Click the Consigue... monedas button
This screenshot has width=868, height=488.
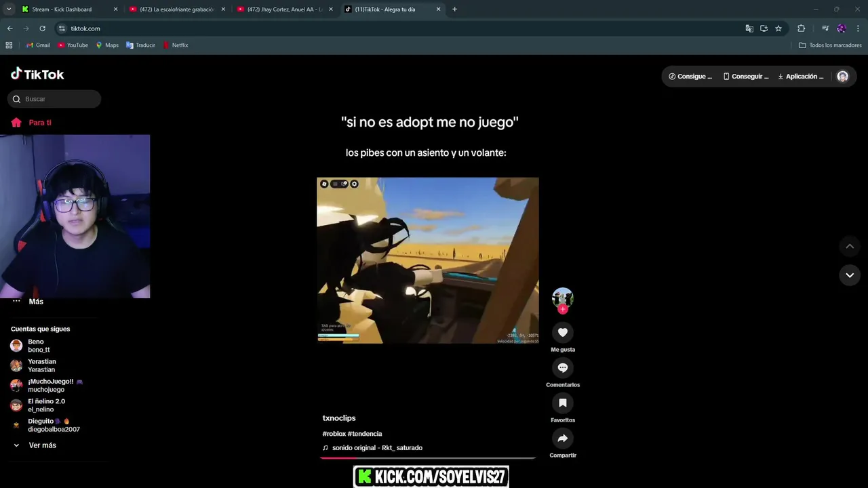click(690, 77)
